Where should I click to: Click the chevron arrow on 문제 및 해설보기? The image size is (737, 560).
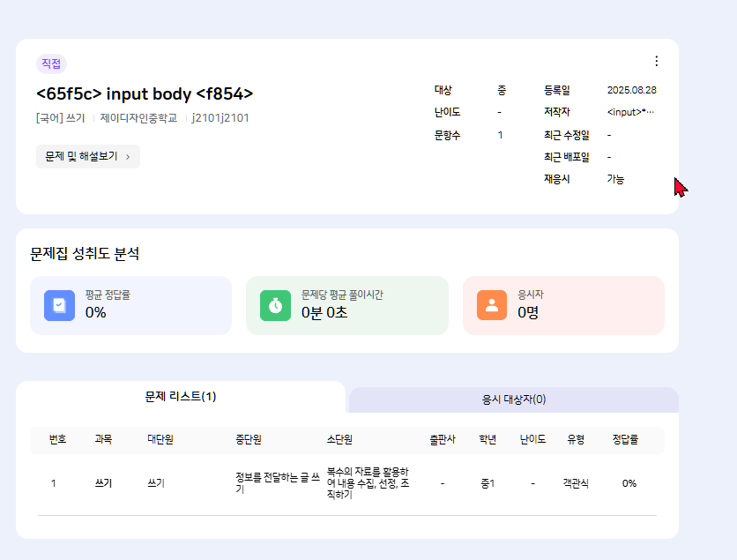tap(128, 156)
